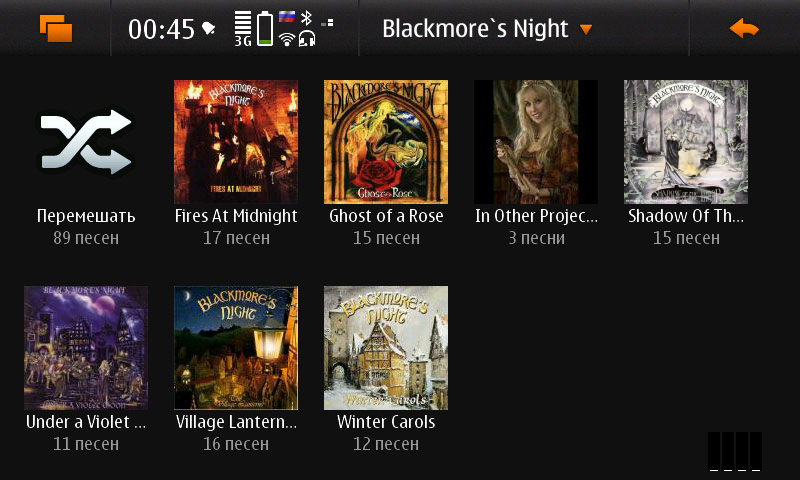Tap the headphones status icon
The width and height of the screenshot is (800, 480).
[x=307, y=39]
